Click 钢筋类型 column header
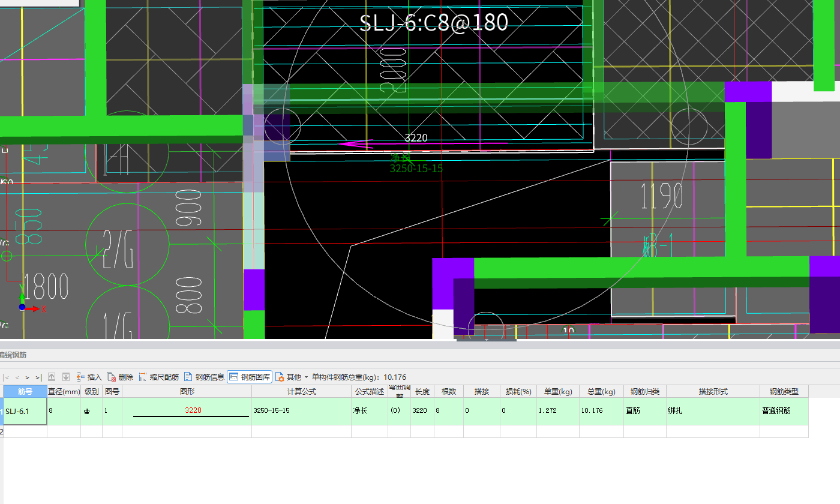The image size is (840, 504). [784, 391]
